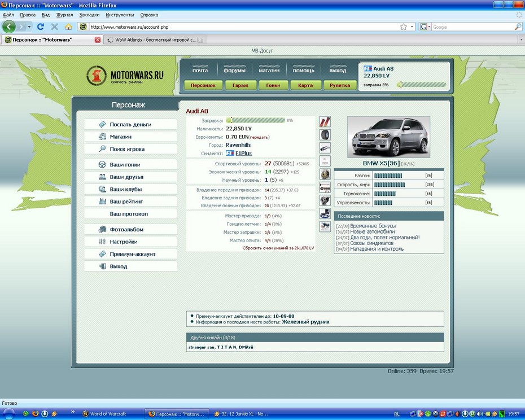Click the axle/suspension part icon

coord(325,187)
